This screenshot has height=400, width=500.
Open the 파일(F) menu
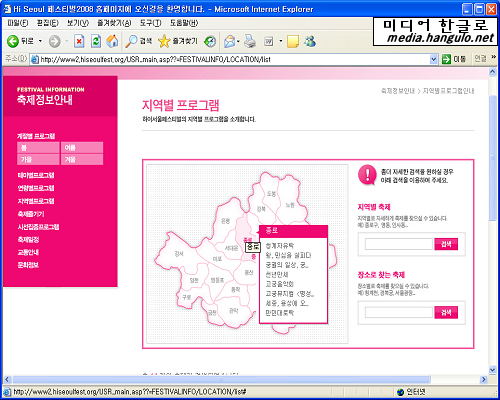point(18,23)
